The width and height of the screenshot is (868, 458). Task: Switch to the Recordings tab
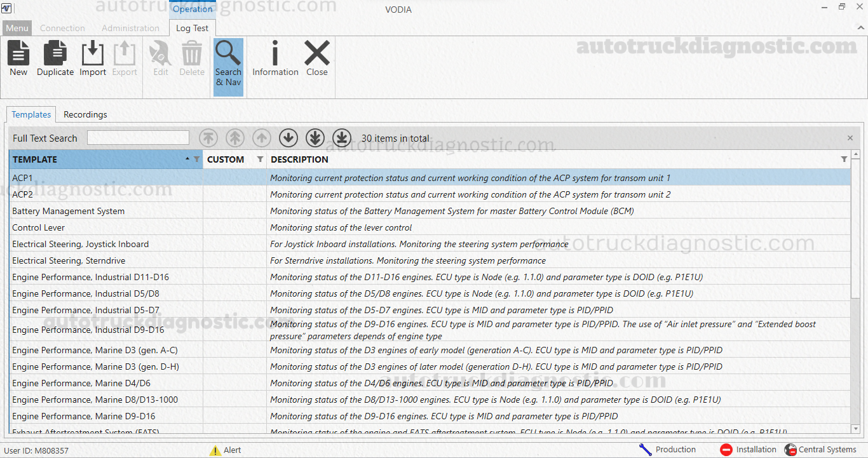click(x=85, y=114)
